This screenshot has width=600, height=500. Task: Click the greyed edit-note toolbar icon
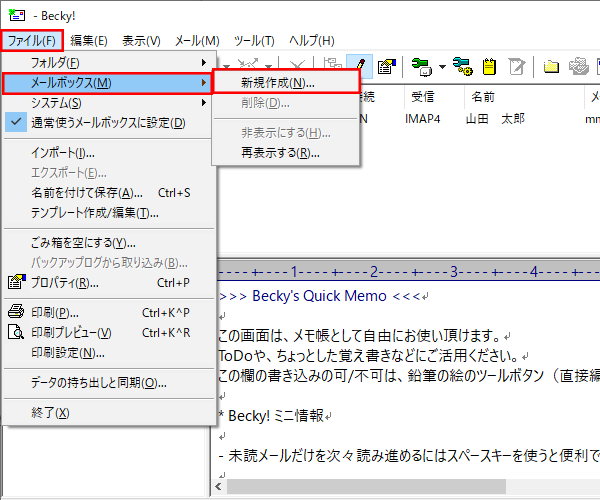point(517,67)
